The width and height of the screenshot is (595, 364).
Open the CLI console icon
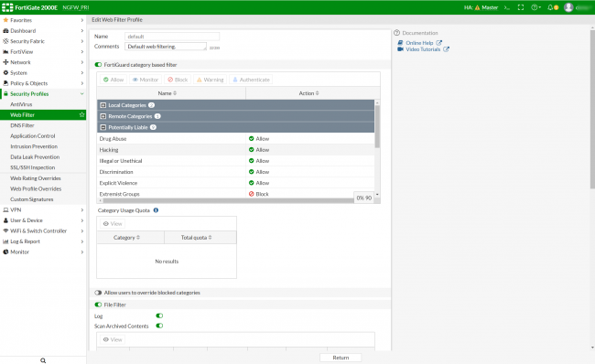(x=507, y=7)
